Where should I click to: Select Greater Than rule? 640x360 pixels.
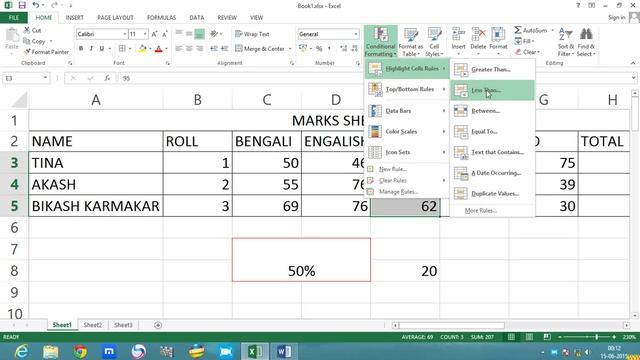click(x=492, y=69)
